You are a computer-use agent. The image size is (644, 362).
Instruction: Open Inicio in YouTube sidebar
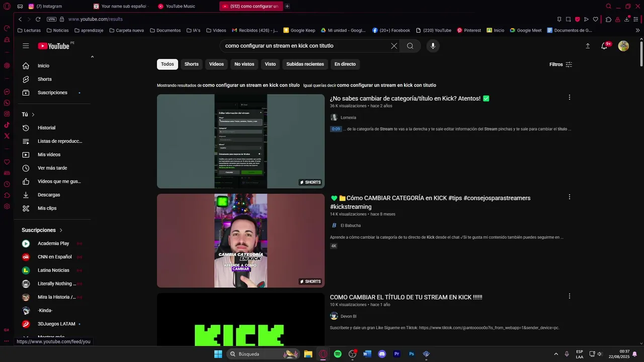tap(52, 66)
